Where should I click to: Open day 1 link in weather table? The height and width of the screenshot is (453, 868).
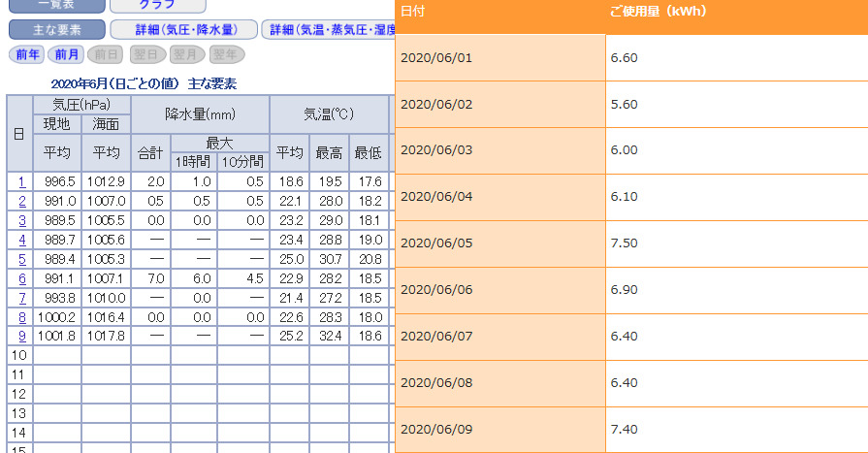click(x=20, y=181)
